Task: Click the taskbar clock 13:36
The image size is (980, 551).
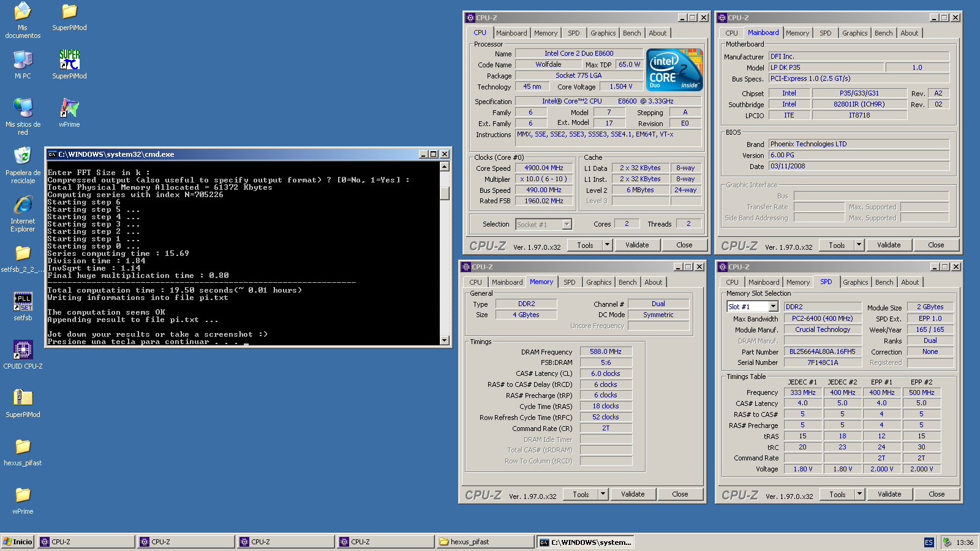Action: point(965,542)
